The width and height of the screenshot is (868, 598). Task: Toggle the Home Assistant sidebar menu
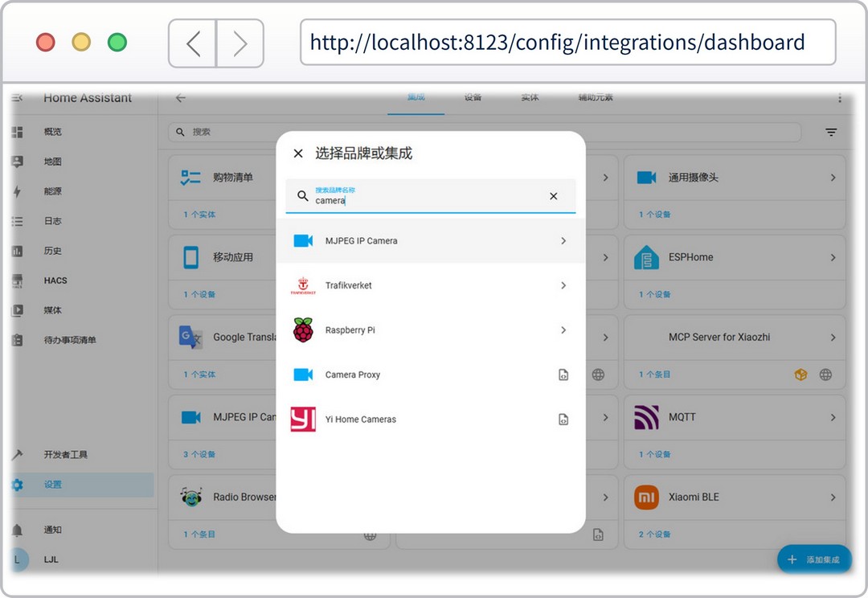pyautogui.click(x=17, y=98)
